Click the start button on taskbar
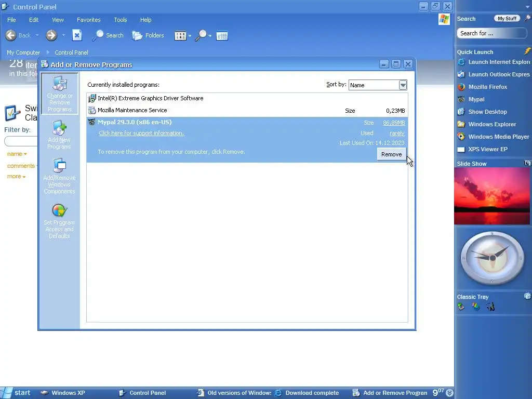 (16, 393)
